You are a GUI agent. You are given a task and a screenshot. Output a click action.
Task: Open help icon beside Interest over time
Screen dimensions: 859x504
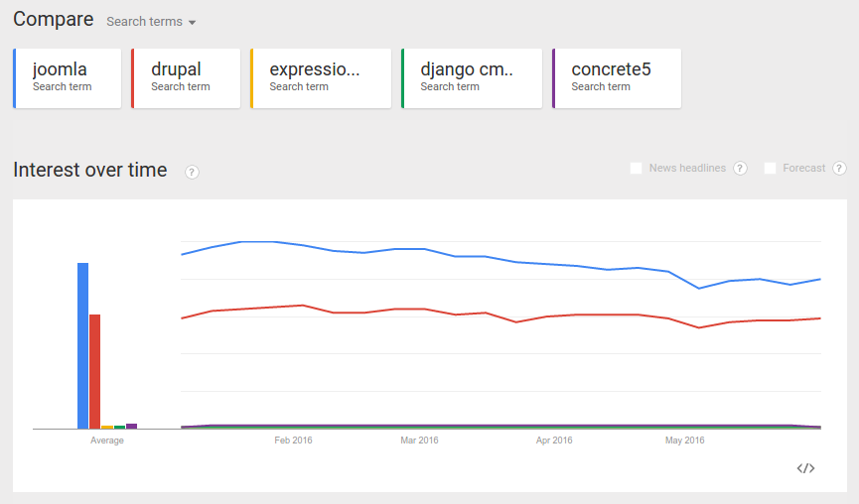click(x=192, y=172)
